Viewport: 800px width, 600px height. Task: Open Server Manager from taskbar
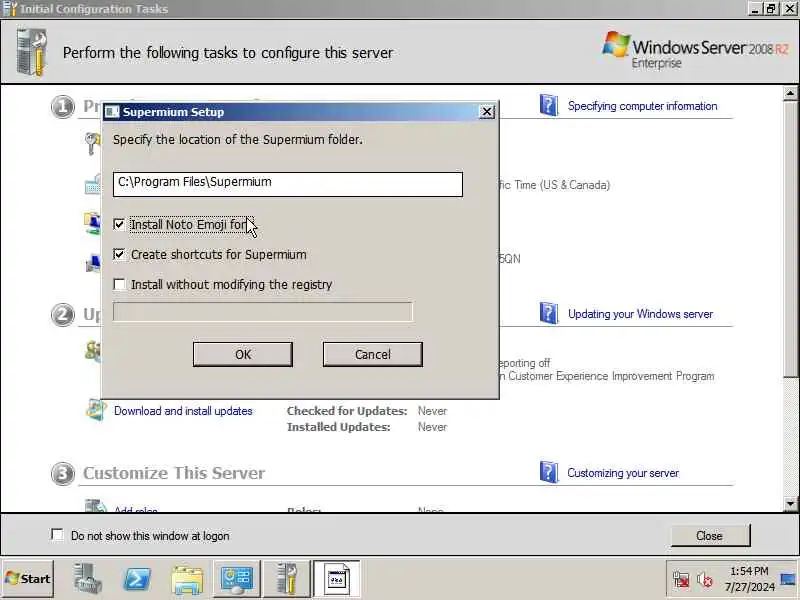click(x=87, y=579)
